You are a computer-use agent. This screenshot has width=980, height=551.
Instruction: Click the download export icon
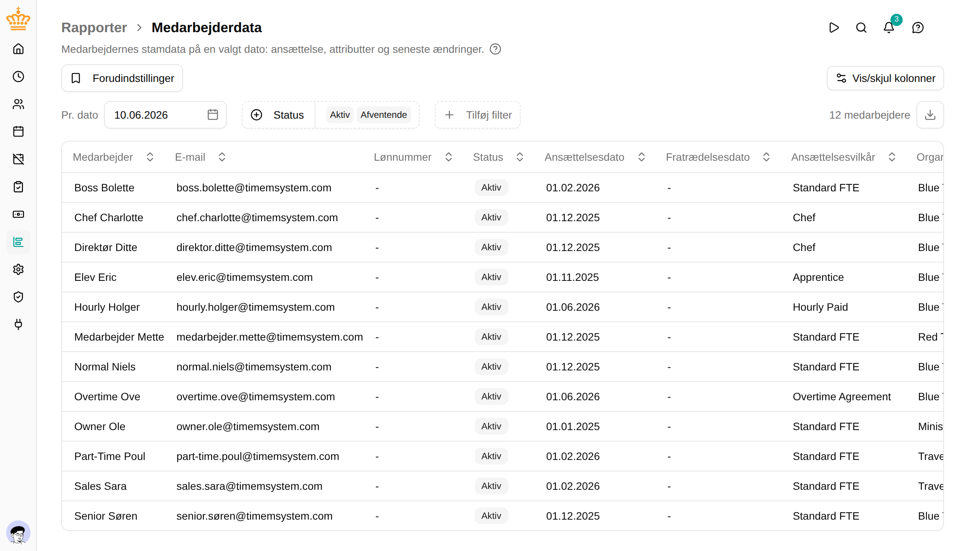point(930,115)
